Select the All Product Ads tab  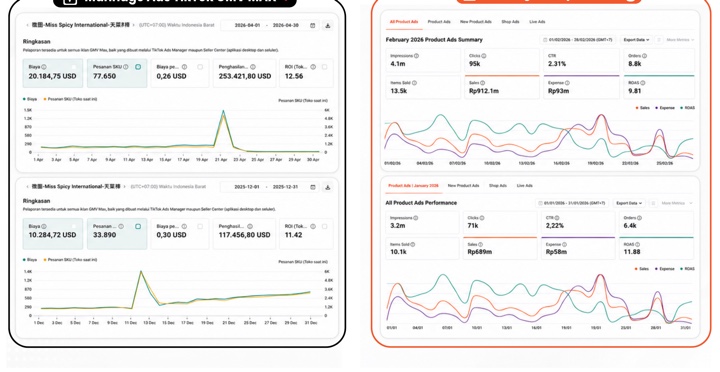point(404,22)
